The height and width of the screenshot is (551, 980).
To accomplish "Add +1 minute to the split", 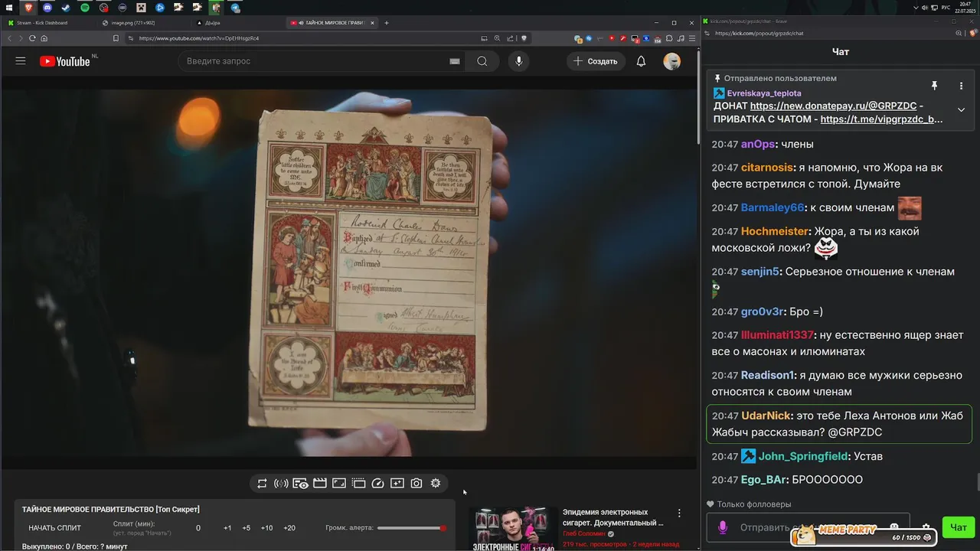I will 227,528.
